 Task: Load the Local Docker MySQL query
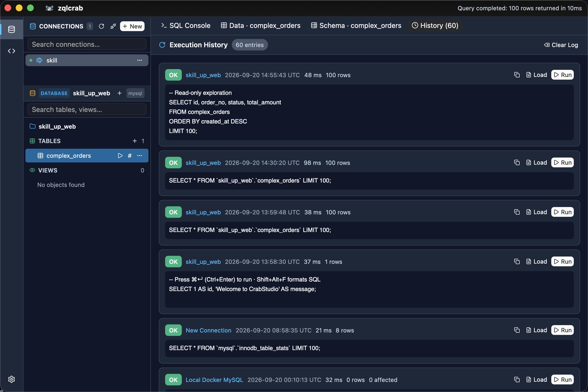[536, 380]
